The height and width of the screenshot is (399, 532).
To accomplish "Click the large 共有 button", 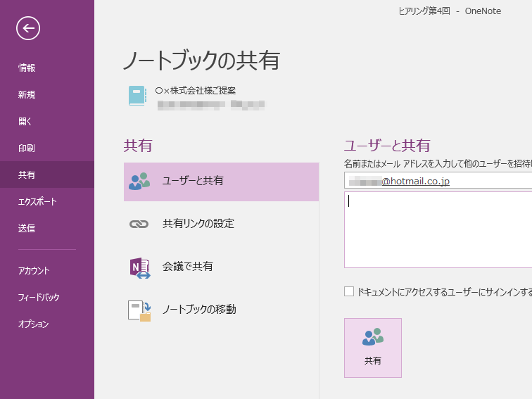I will 373,348.
